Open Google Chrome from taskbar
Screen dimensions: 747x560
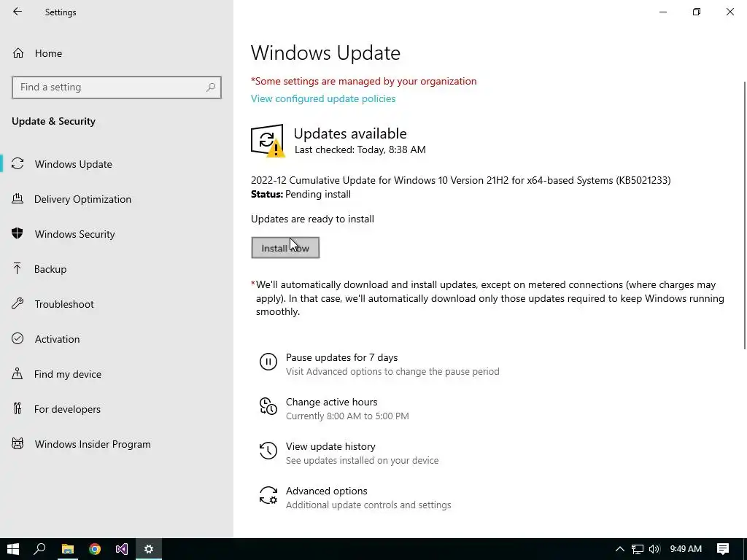pyautogui.click(x=95, y=549)
